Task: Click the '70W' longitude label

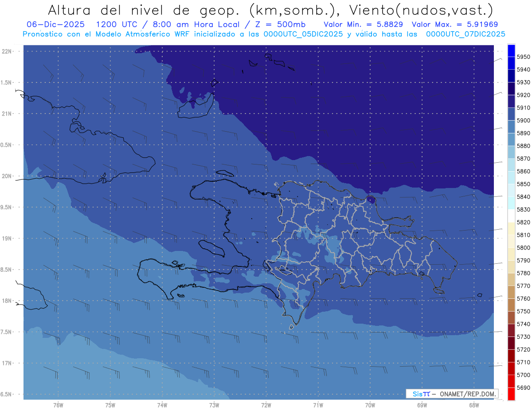Action: (370, 405)
